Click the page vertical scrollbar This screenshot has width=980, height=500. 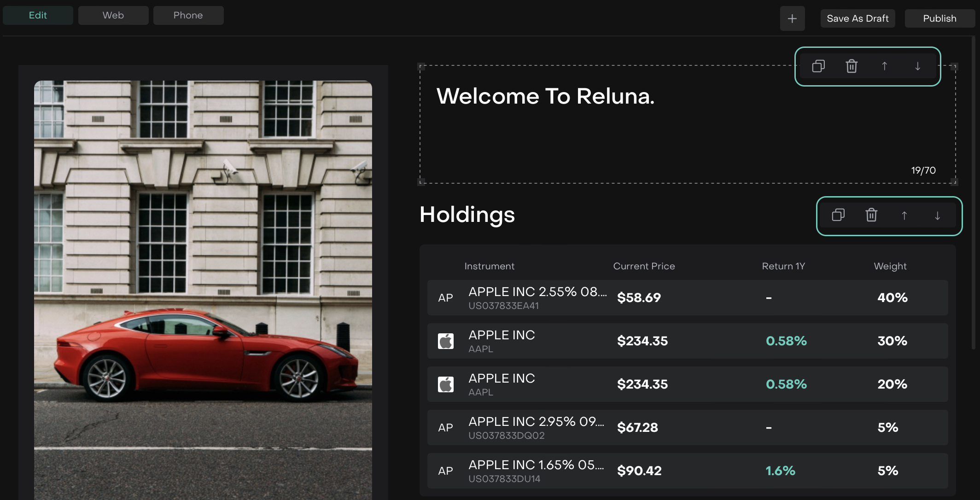[x=973, y=193]
